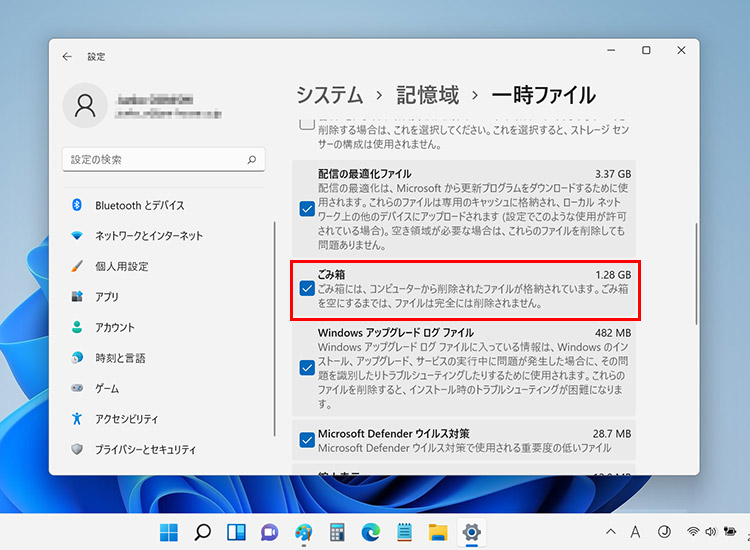Click 記憶域 in the breadcrumb

pyautogui.click(x=427, y=95)
